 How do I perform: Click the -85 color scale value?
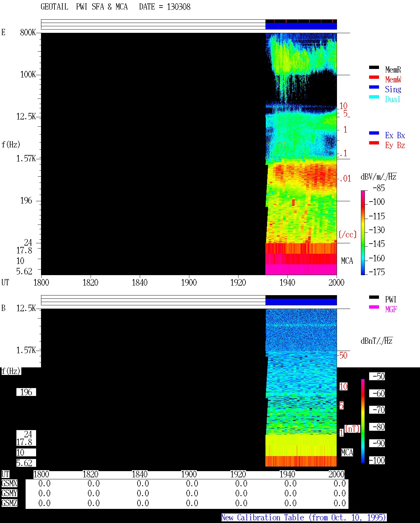(379, 188)
